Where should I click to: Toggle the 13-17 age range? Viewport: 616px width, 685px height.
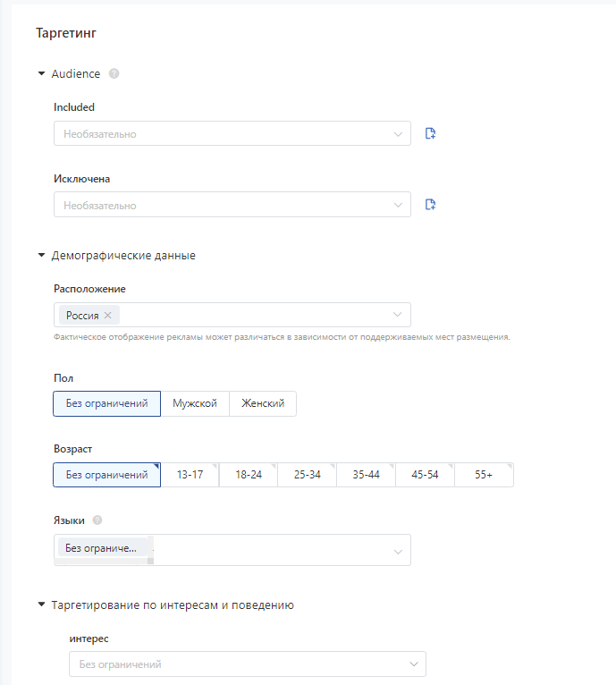coord(190,475)
